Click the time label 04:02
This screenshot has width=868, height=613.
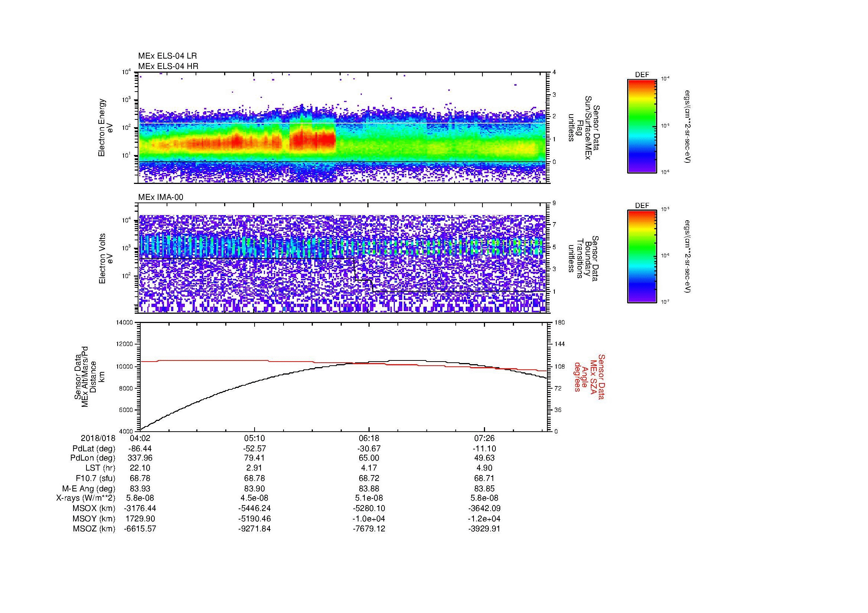[x=140, y=438]
